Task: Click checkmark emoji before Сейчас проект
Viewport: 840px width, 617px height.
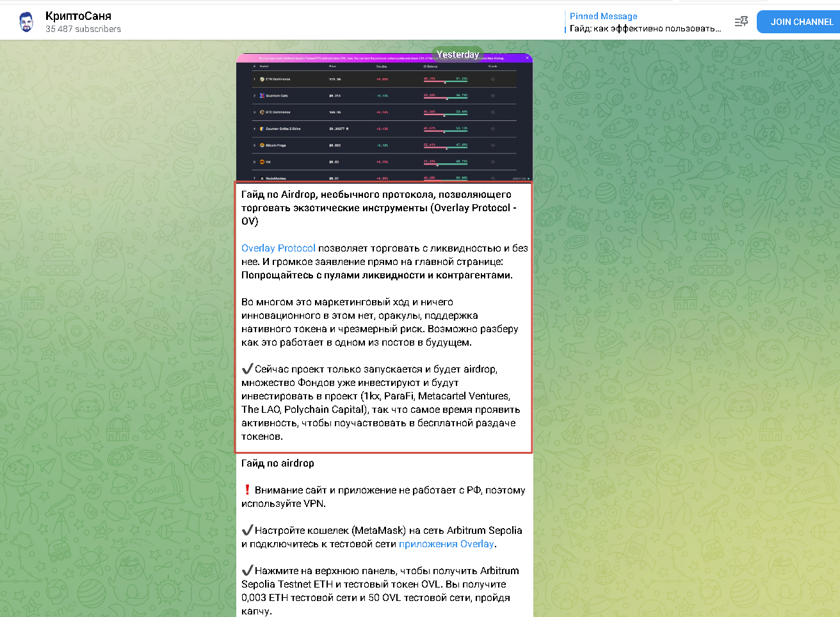Action: pos(247,369)
